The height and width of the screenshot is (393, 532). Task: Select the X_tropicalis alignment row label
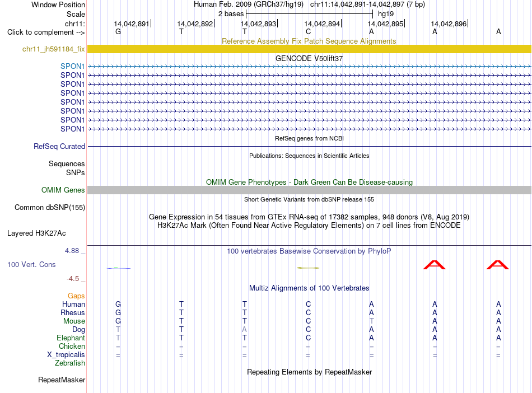pyautogui.click(x=66, y=355)
